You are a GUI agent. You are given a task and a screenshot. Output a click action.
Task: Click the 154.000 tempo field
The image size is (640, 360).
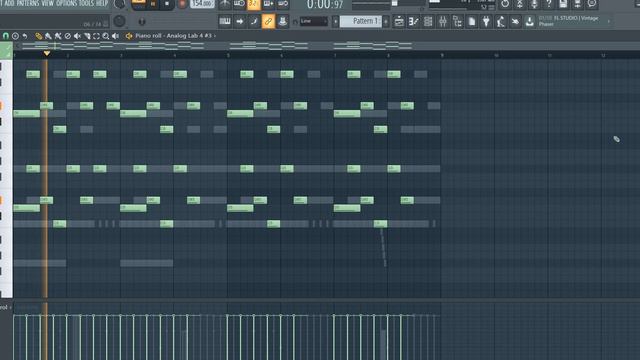coord(202,4)
